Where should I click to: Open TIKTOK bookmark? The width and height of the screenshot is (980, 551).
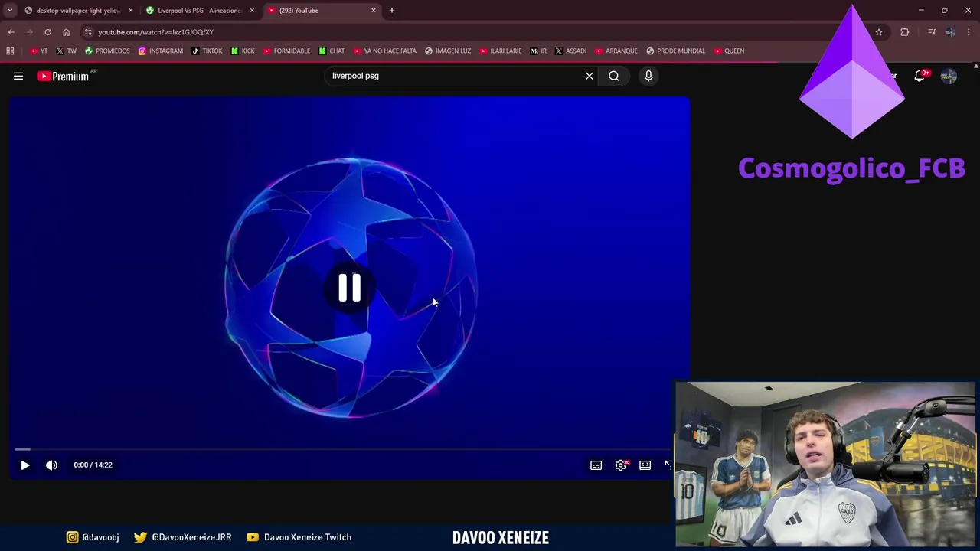pos(207,51)
